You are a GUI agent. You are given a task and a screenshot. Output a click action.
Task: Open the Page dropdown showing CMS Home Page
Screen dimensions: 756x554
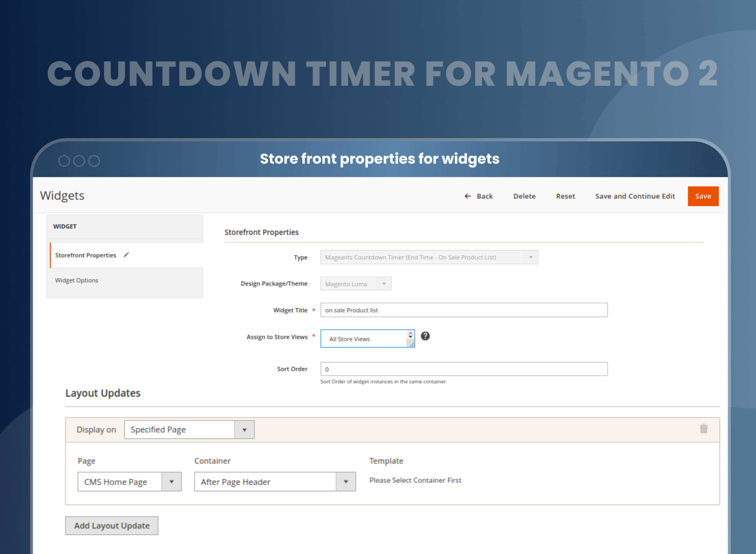130,482
